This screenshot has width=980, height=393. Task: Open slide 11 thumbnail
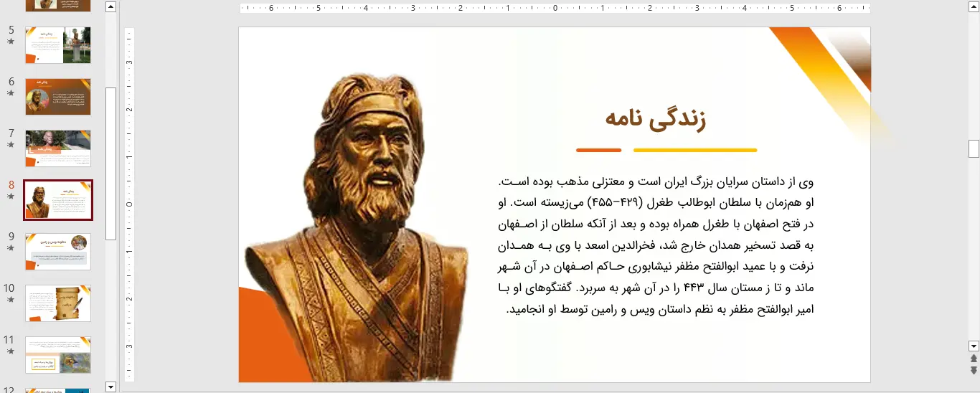pyautogui.click(x=58, y=355)
